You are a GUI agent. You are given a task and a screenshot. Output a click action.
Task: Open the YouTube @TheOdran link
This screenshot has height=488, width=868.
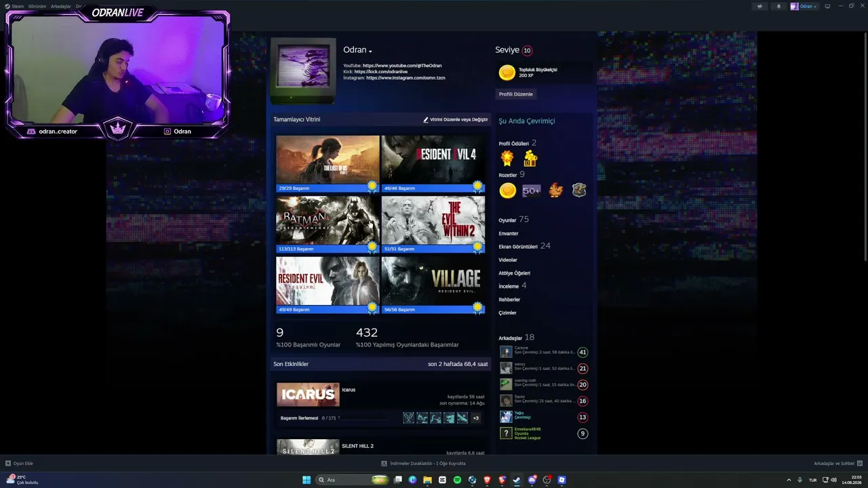point(402,66)
